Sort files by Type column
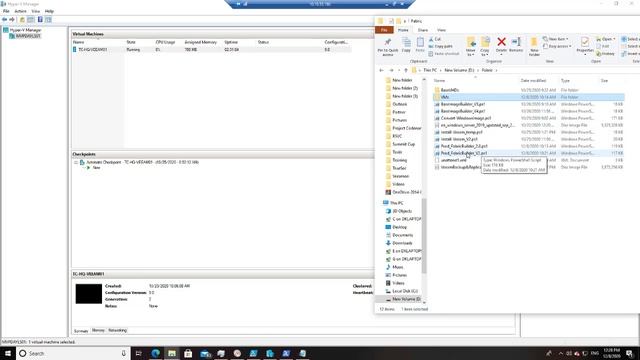 (x=565, y=81)
